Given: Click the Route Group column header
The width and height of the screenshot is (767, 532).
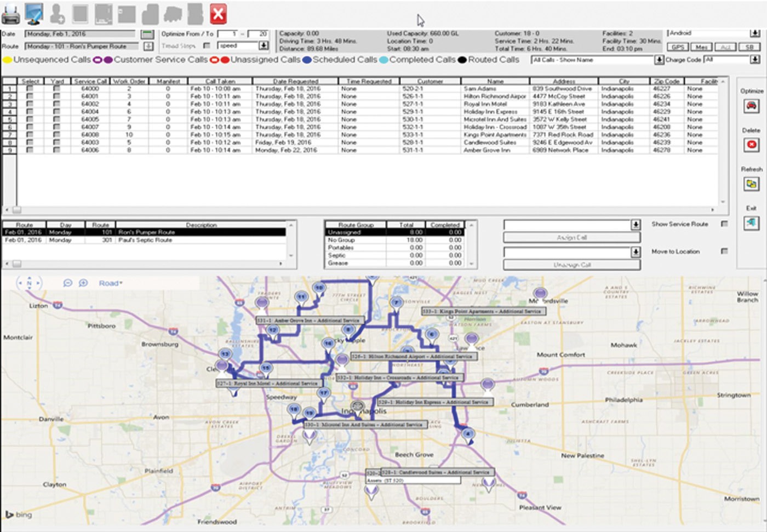Looking at the screenshot, I should [x=356, y=225].
